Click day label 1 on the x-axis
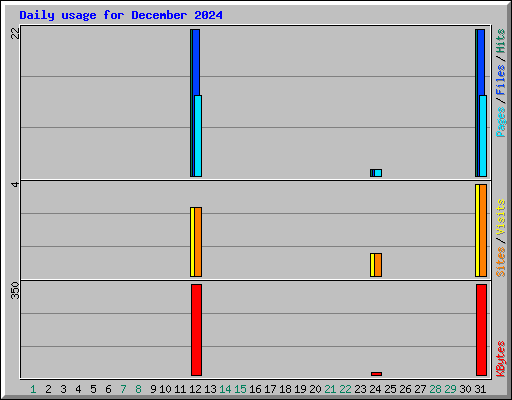 33,389
